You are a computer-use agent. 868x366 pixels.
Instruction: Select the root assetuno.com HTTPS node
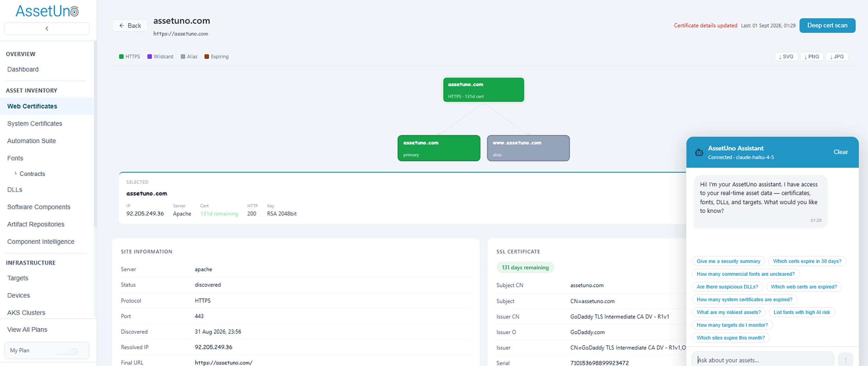pos(484,90)
